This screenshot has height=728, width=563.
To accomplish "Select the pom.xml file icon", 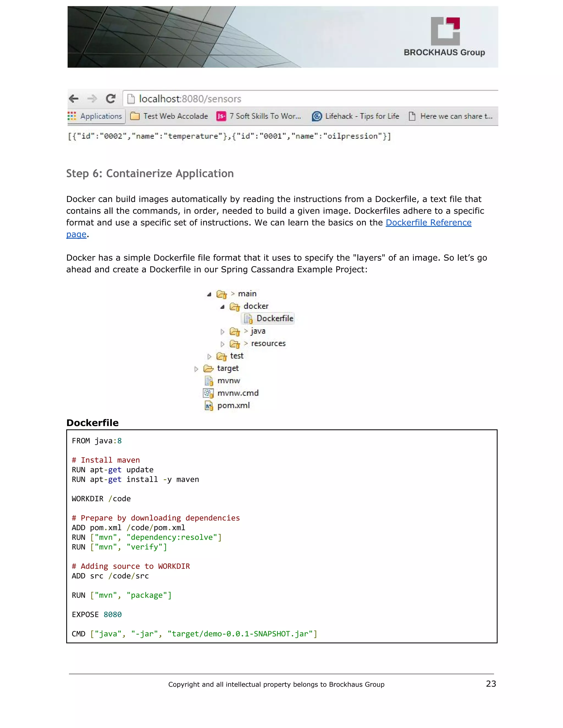I will coord(209,406).
